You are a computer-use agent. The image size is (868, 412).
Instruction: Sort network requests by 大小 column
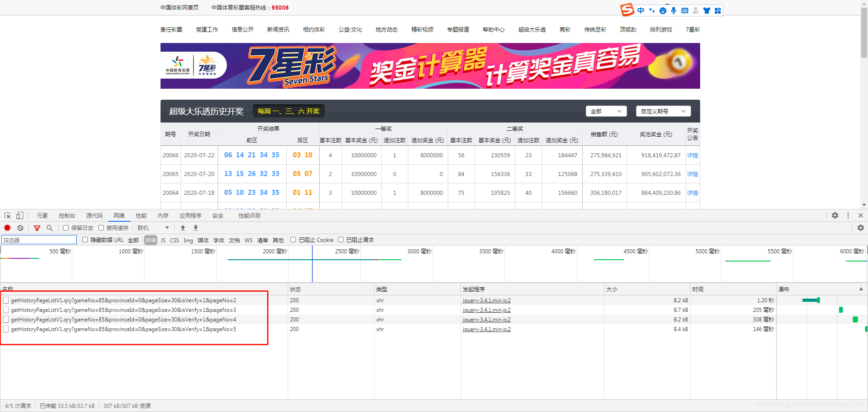click(647, 289)
